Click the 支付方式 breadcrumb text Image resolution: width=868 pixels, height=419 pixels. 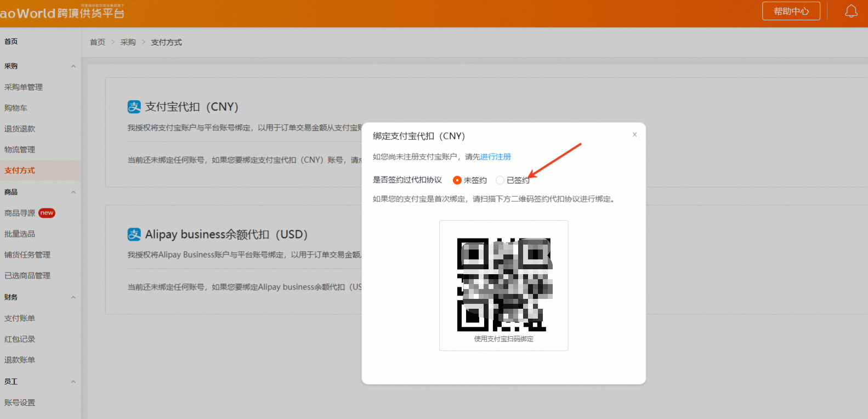click(167, 42)
